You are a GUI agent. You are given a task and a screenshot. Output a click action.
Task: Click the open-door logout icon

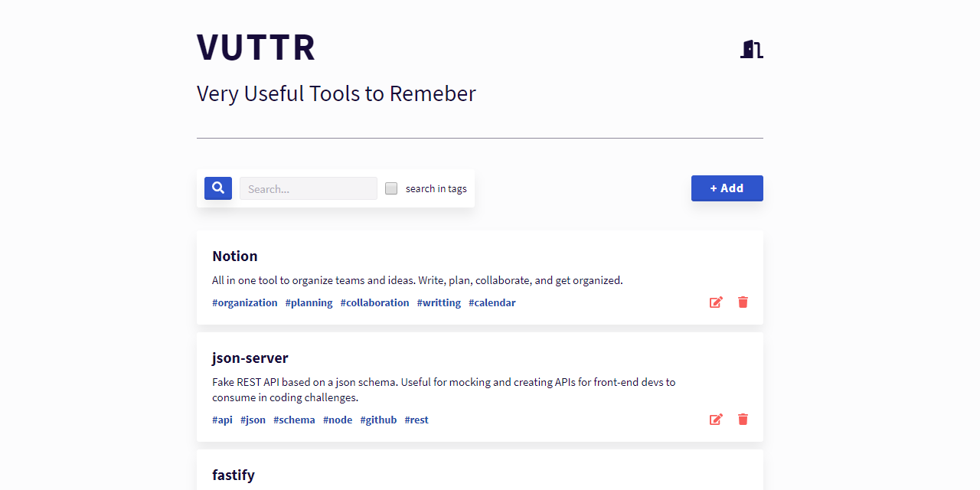(751, 49)
